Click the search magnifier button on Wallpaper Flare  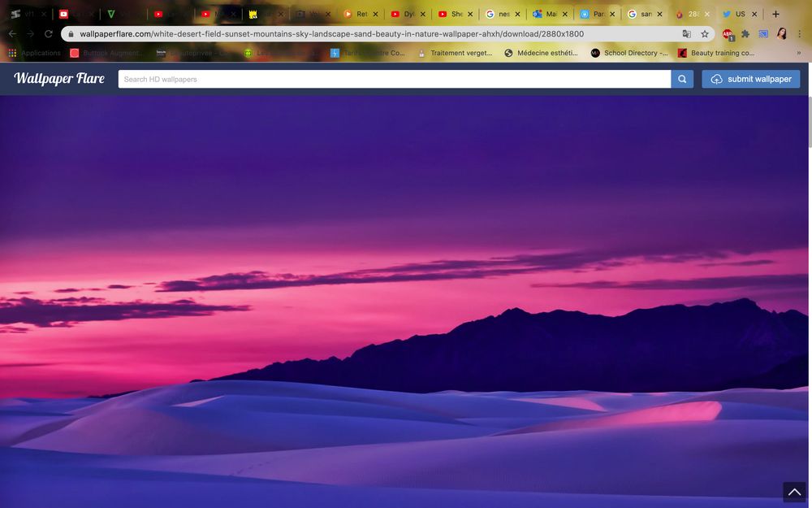(x=682, y=79)
